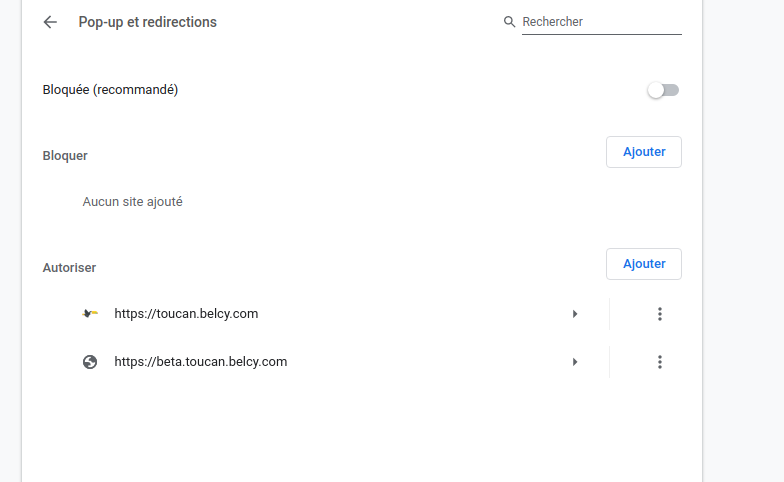
Task: Click the Aucun site ajouté message
Action: click(132, 202)
